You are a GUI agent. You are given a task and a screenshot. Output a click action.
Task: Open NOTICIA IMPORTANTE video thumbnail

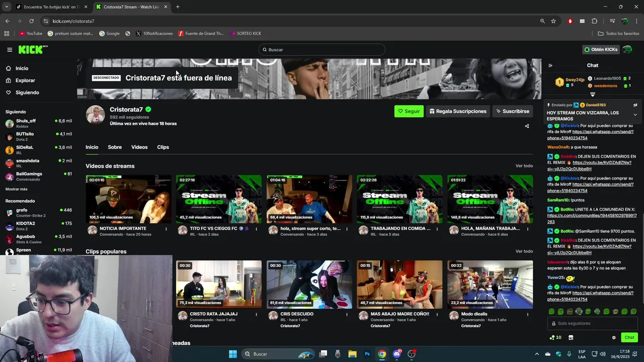(128, 199)
